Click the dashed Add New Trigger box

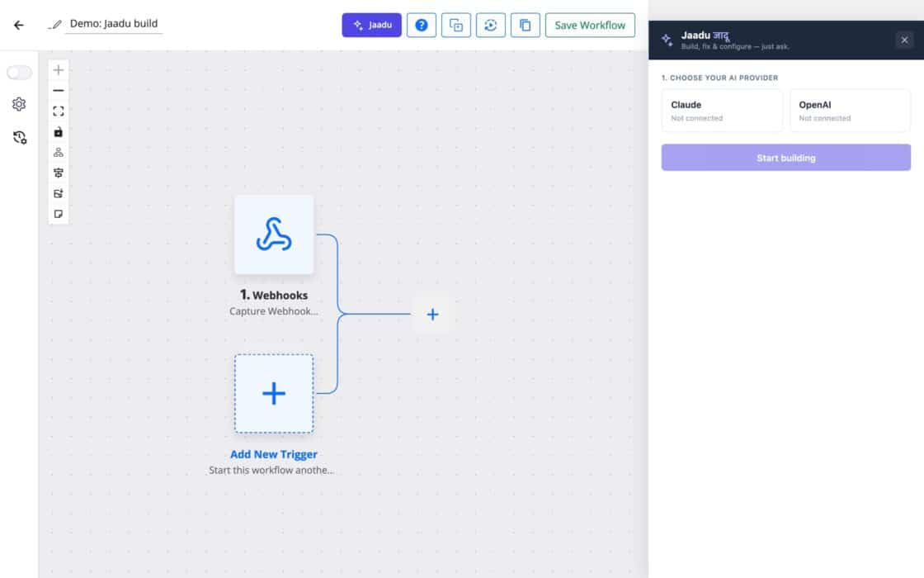[x=274, y=393]
